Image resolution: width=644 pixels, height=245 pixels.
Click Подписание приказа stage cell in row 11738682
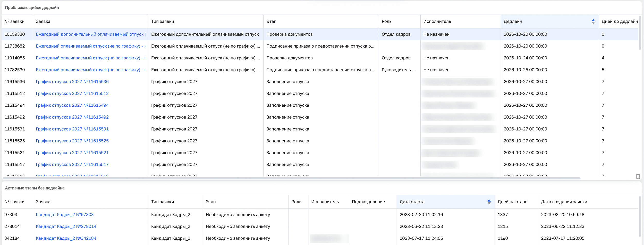point(320,46)
